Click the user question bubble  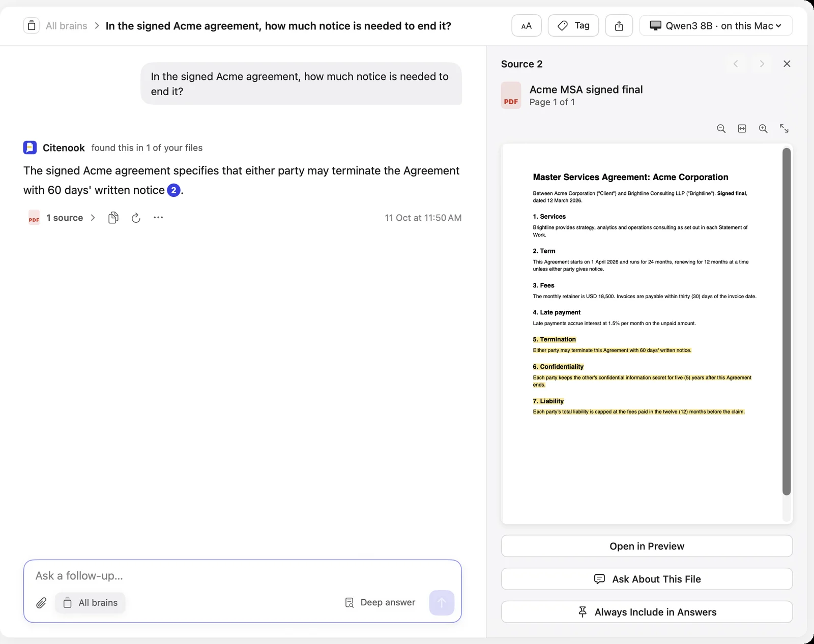(301, 84)
